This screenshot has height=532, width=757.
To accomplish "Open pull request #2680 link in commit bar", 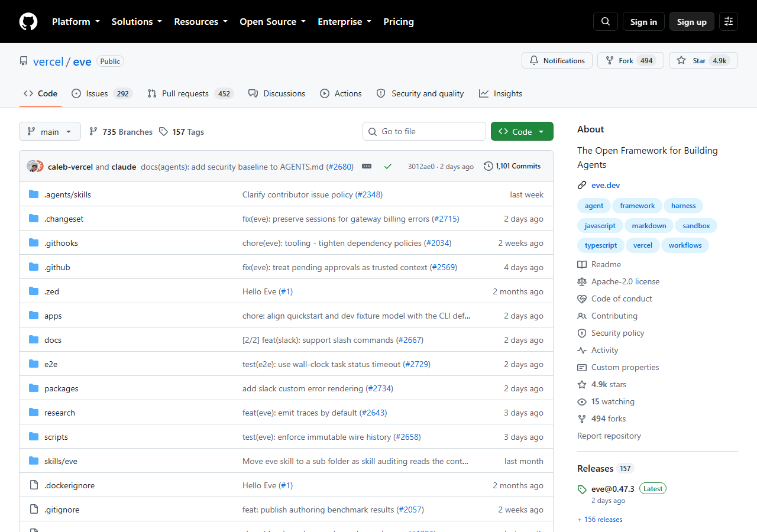I will pyautogui.click(x=341, y=167).
